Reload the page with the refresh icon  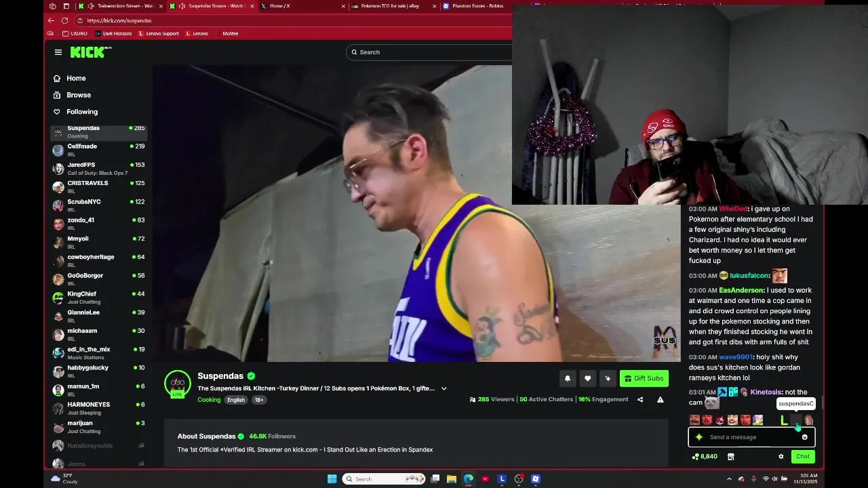(x=66, y=20)
